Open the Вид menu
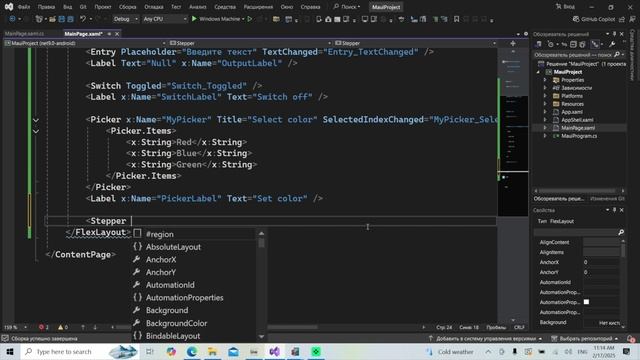The width and height of the screenshot is (640, 360). point(67,7)
